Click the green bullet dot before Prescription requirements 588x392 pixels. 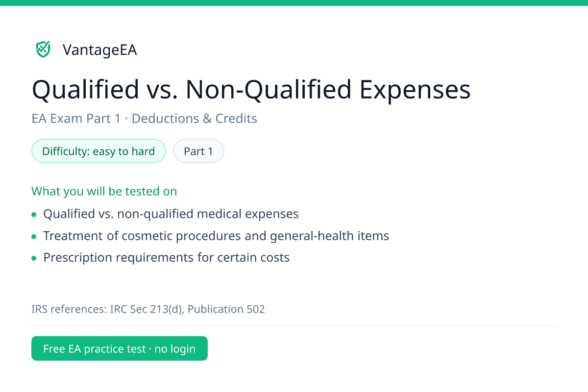click(34, 258)
